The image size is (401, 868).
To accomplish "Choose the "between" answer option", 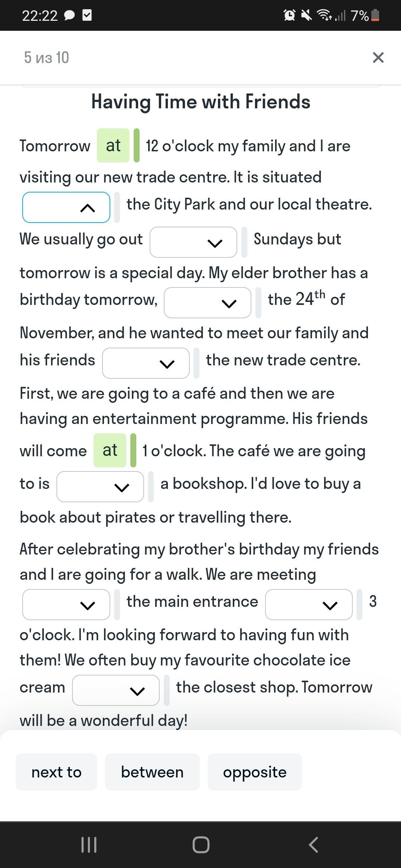I will click(152, 772).
